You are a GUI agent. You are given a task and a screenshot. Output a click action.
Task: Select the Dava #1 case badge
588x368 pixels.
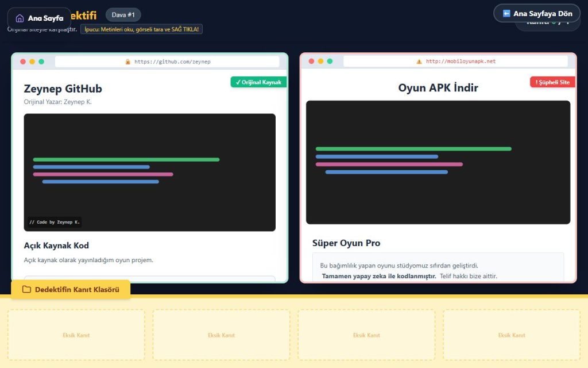point(123,15)
